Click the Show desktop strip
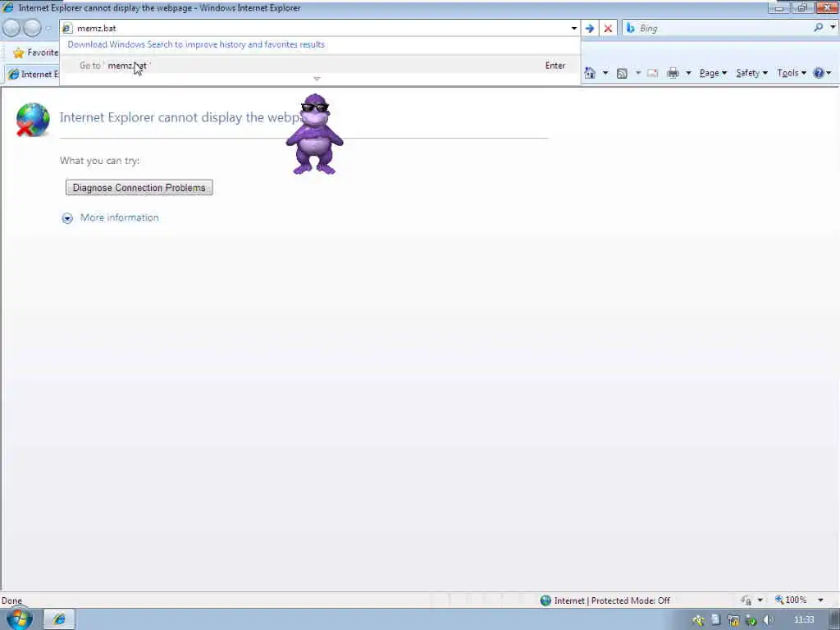The height and width of the screenshot is (630, 840). tap(834, 619)
